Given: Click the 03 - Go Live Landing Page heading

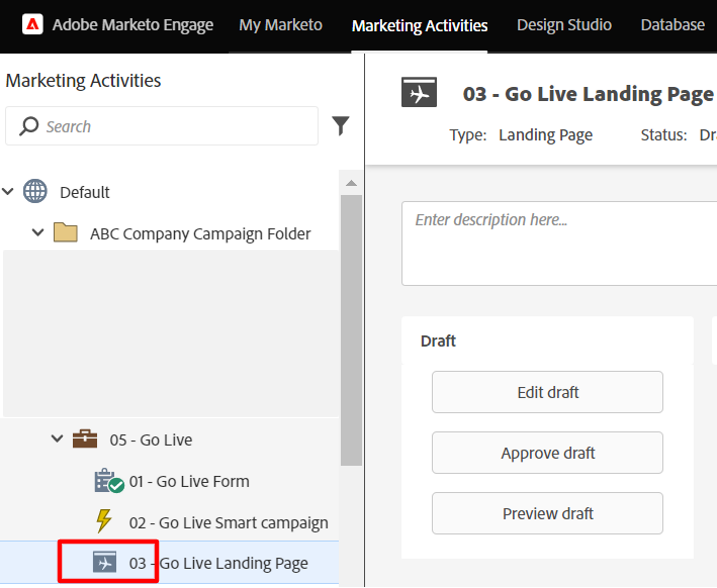Looking at the screenshot, I should pyautogui.click(x=589, y=94).
